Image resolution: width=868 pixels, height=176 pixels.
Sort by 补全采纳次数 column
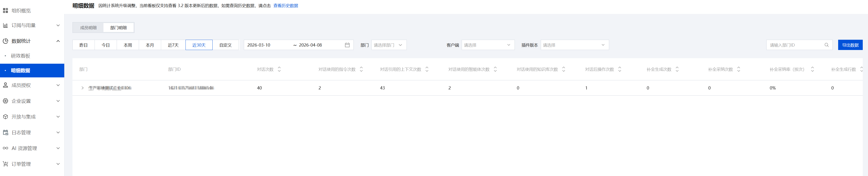click(x=739, y=69)
